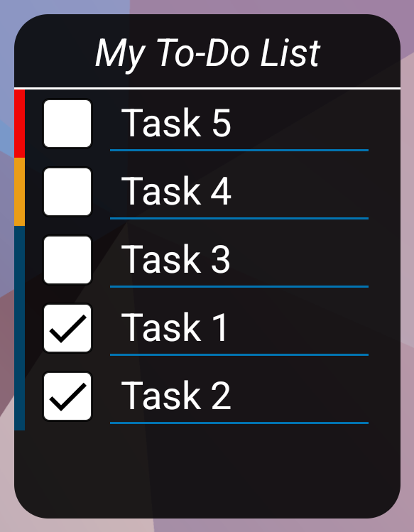Click the blue underline beneath Task 5

239,150
